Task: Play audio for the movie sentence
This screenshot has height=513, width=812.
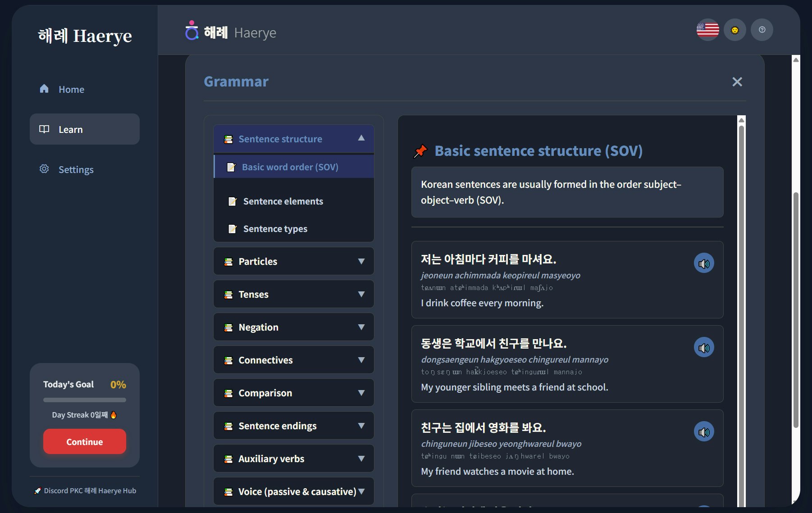Action: point(704,431)
